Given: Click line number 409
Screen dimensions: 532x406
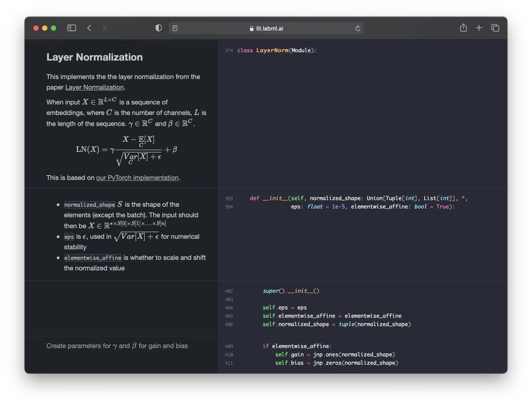Looking at the screenshot, I should pos(229,346).
